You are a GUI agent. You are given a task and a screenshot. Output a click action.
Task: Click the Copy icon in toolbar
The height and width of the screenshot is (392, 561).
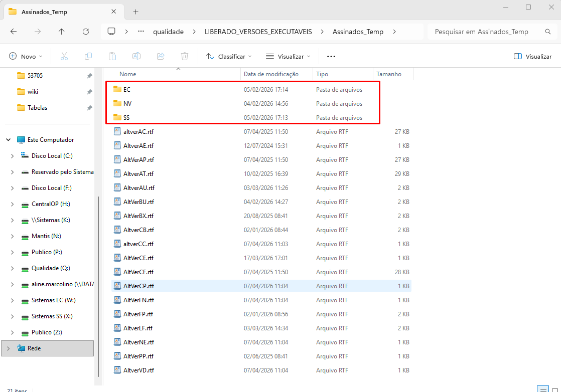tap(88, 57)
